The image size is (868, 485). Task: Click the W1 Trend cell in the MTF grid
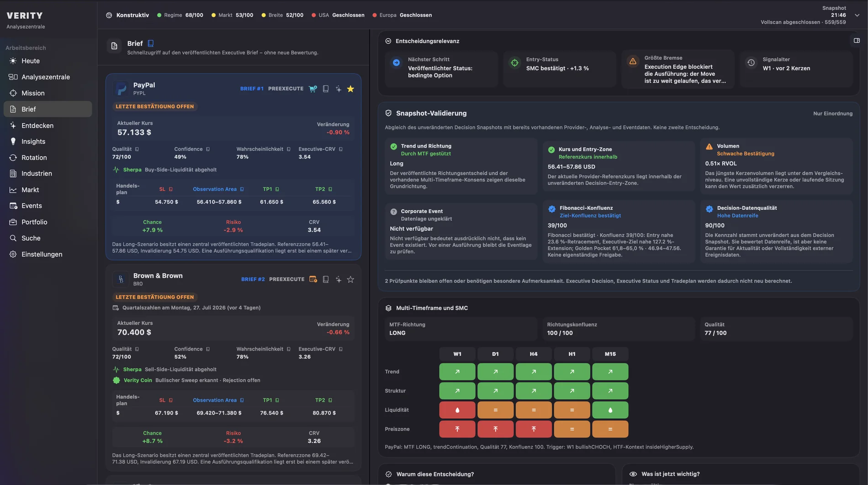point(457,372)
